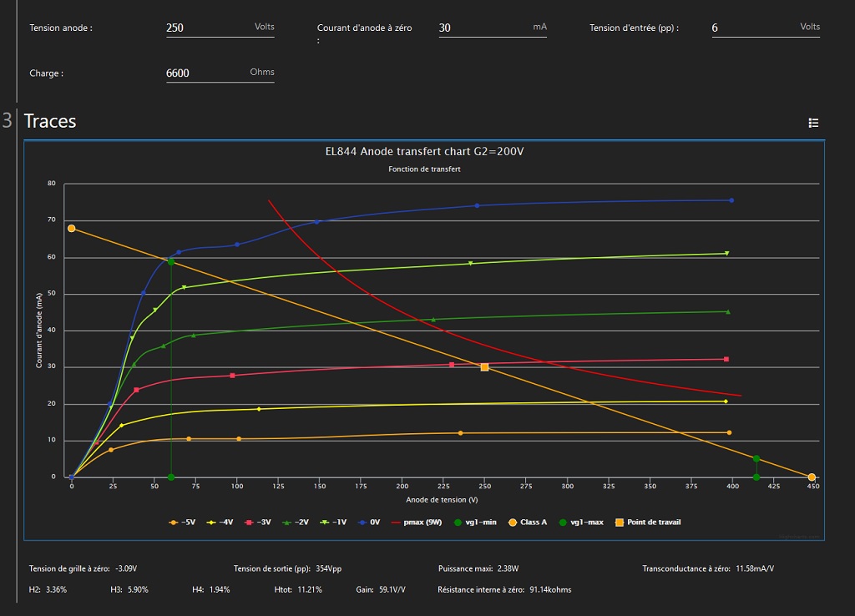Open the list icon beside Traces heading
Screen dimensions: 855x616
813,123
